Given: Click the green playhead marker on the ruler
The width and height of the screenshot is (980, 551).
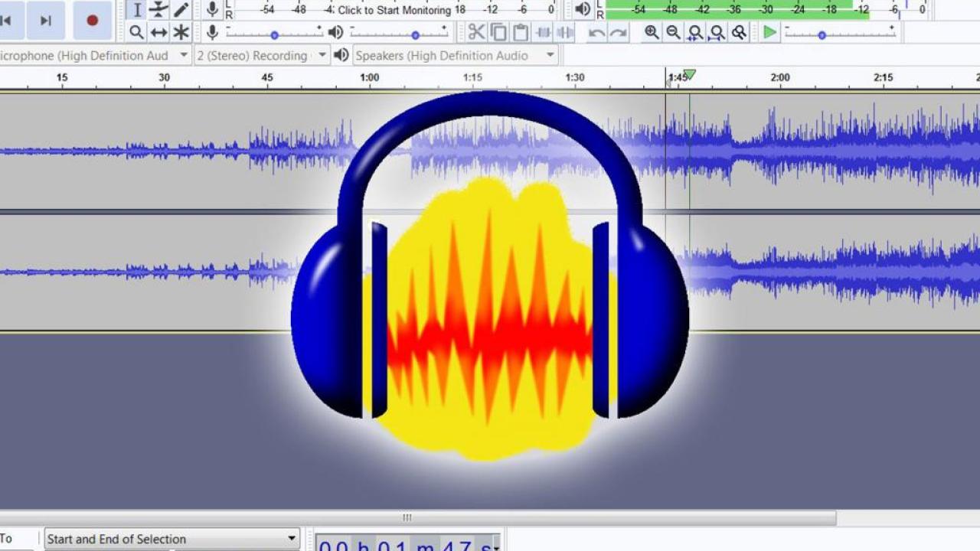Looking at the screenshot, I should tap(689, 74).
